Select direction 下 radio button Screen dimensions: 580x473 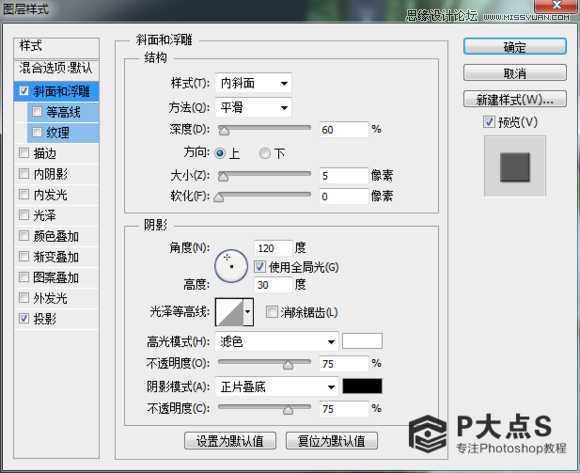point(264,153)
